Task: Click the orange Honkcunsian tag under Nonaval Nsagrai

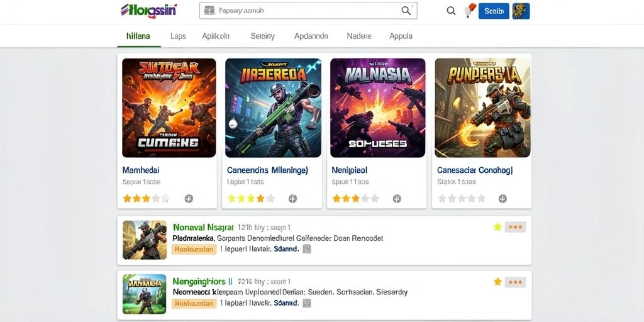Action: click(x=194, y=249)
